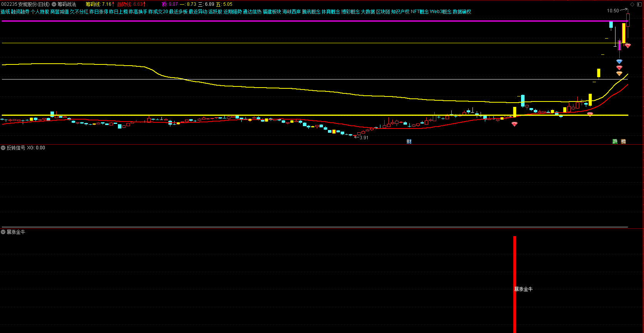Viewport: 644px width, 333px height.
Task: Open the 昨日涨停 tag
Action: point(99,12)
